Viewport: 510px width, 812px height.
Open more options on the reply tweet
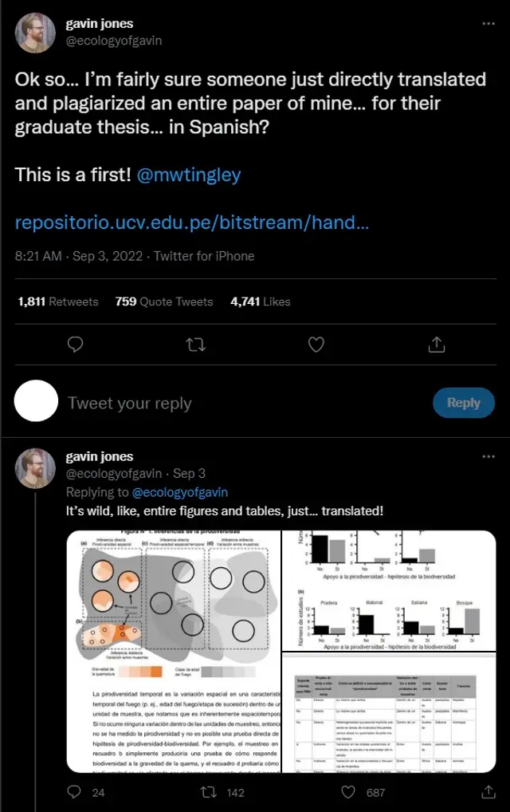pyautogui.click(x=488, y=456)
